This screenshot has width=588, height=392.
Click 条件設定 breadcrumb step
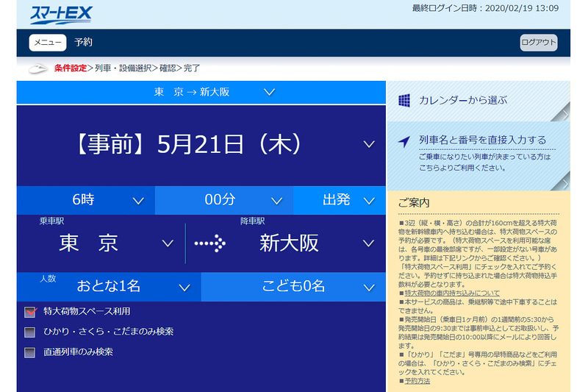tap(71, 68)
